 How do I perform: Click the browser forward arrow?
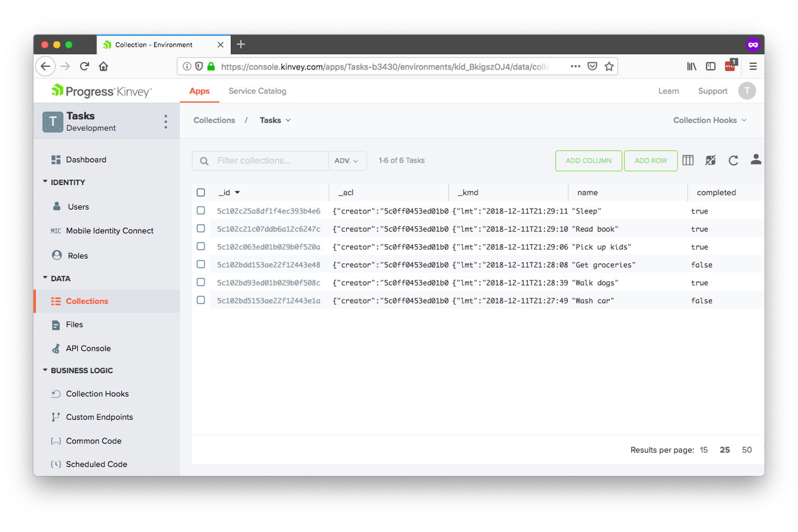pyautogui.click(x=65, y=66)
